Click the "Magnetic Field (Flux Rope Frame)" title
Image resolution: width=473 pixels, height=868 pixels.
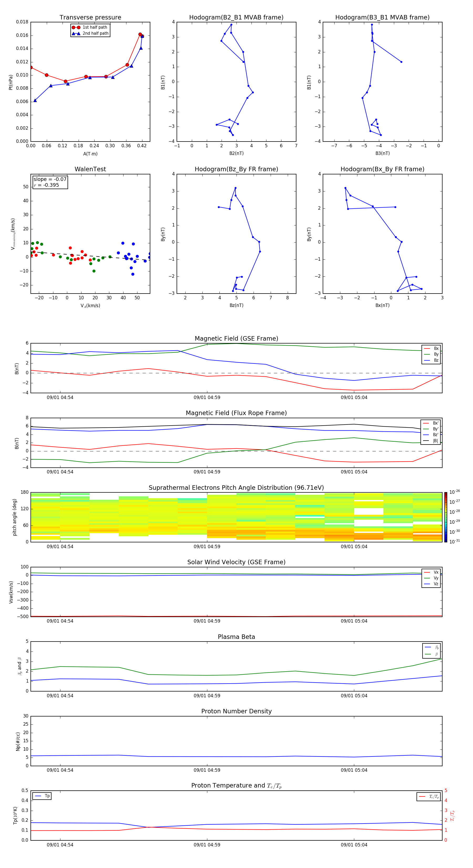[x=236, y=413]
